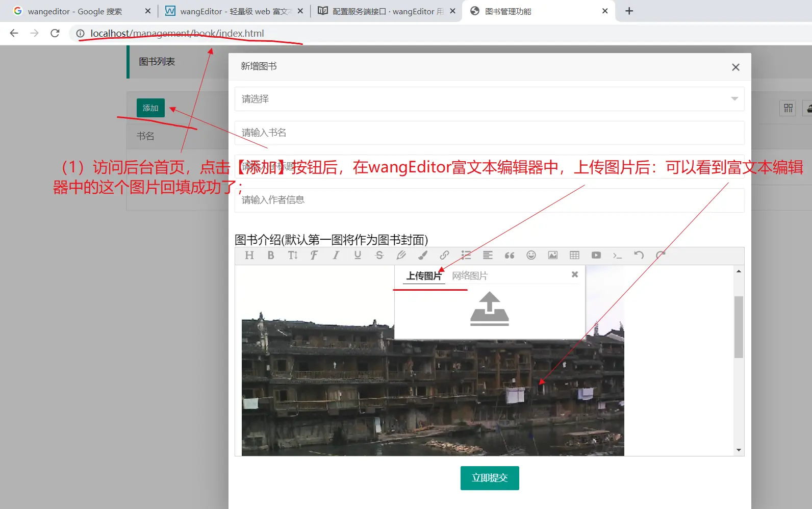Open the heading style menu
This screenshot has height=509, width=812.
(x=249, y=255)
